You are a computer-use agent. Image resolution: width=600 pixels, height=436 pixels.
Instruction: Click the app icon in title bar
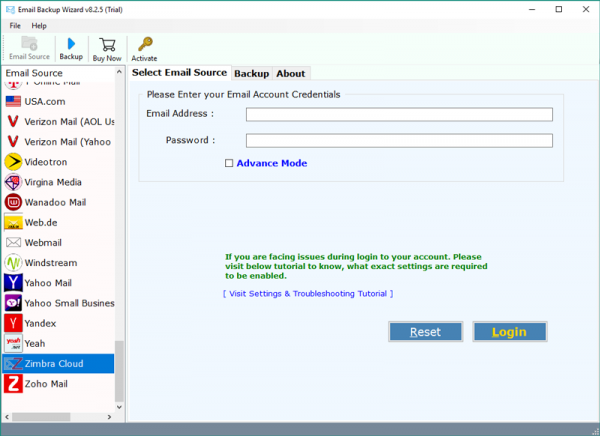tap(10, 10)
